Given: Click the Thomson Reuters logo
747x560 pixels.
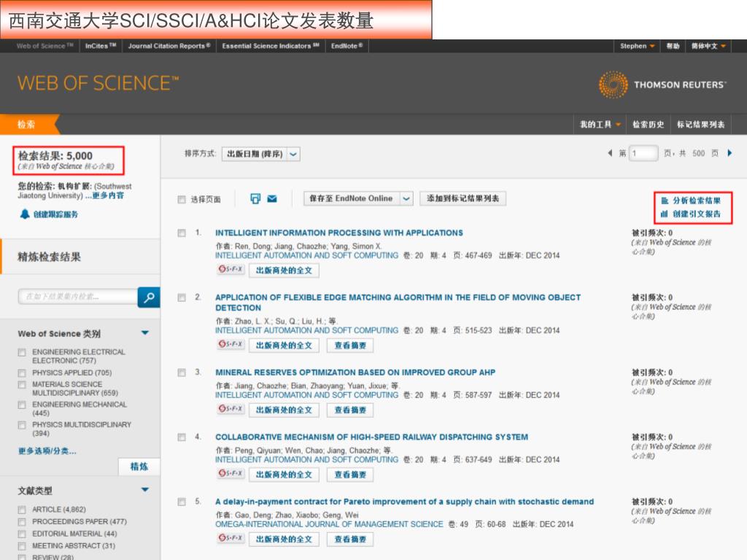Looking at the screenshot, I should pos(662,85).
